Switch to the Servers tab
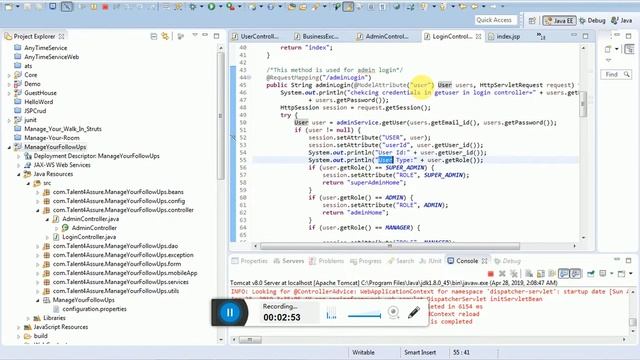The width and height of the screenshot is (640, 360). pos(289,261)
